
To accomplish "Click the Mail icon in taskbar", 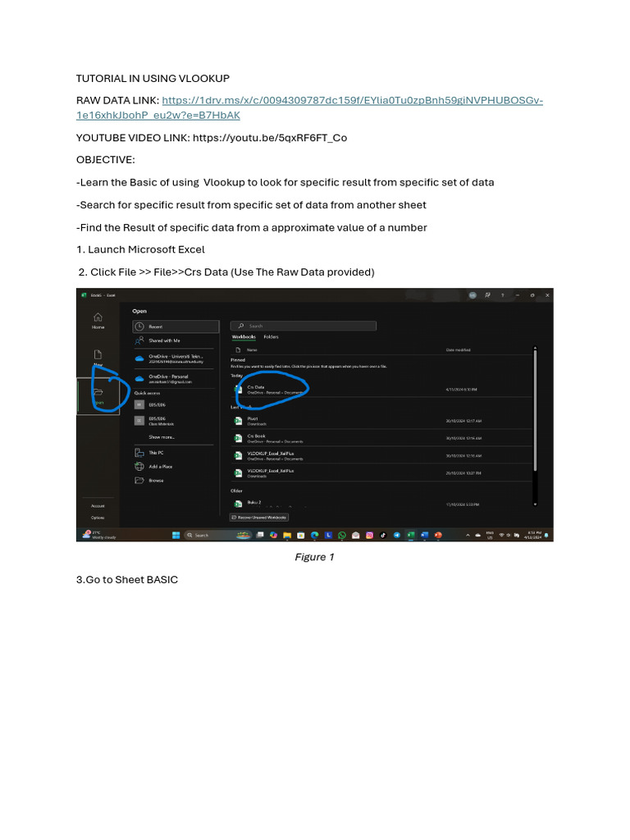I will click(x=355, y=535).
